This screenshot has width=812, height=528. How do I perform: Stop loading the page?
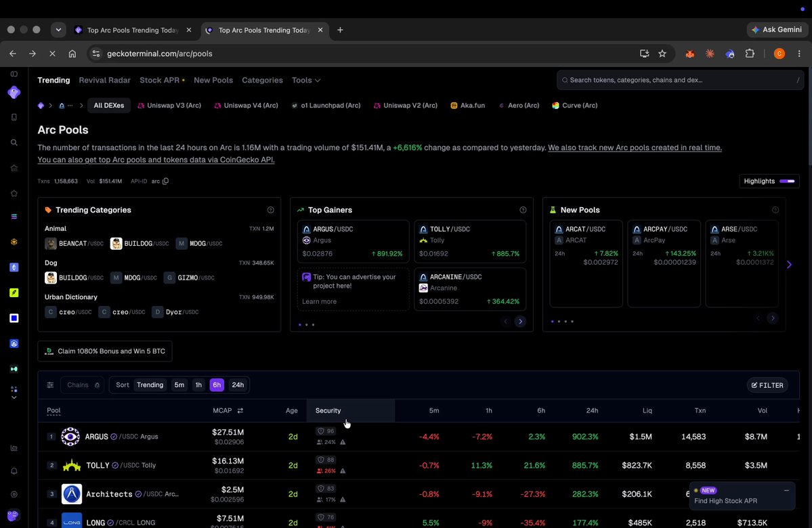(x=52, y=54)
